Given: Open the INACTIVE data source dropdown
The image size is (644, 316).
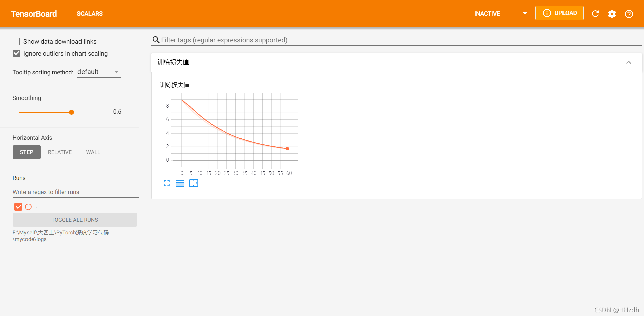Looking at the screenshot, I should [x=501, y=14].
